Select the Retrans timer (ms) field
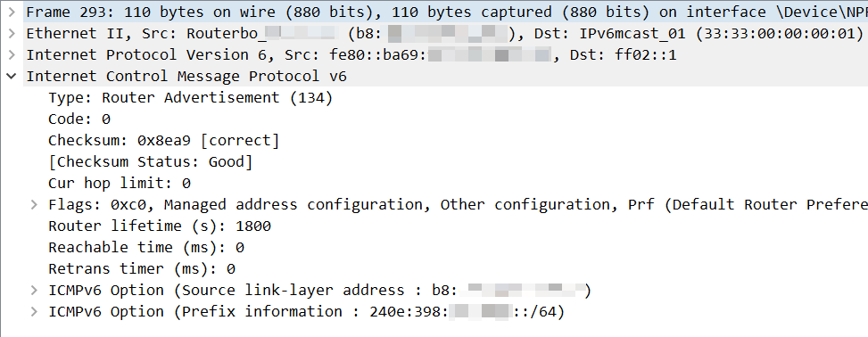868x337 pixels. click(142, 269)
